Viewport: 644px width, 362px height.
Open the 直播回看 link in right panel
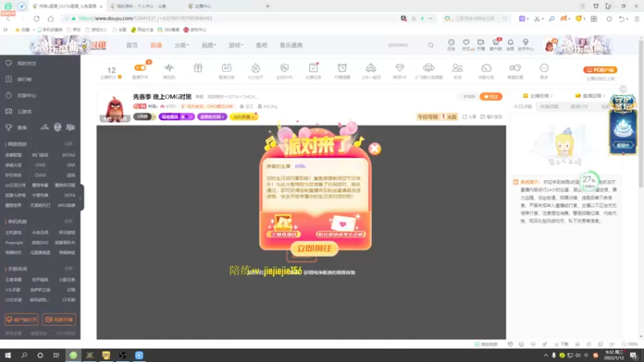[590, 96]
